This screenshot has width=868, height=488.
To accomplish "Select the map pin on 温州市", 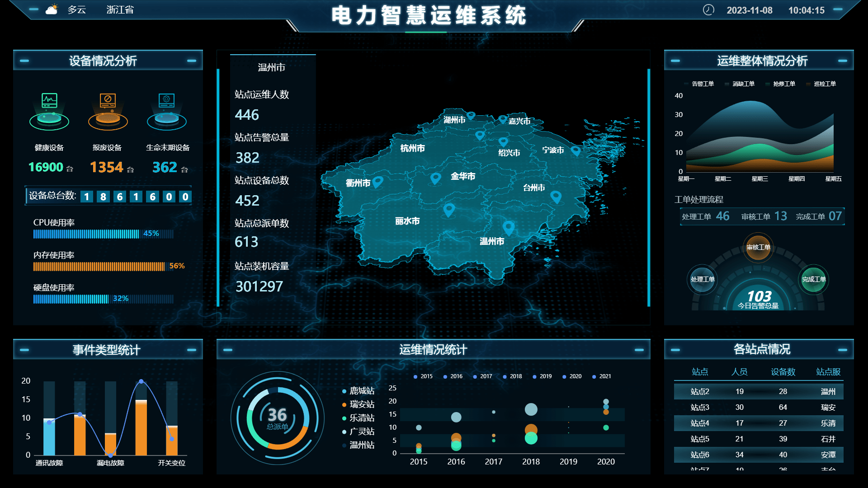I will point(508,228).
